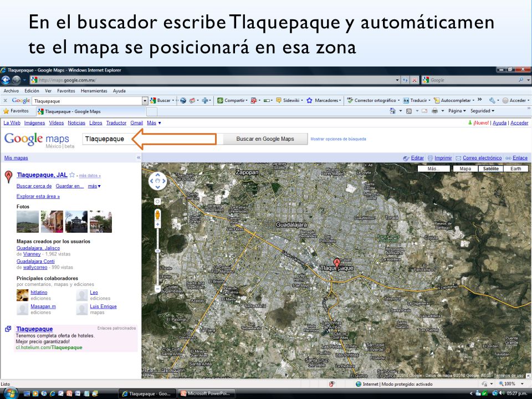532x399 pixels.
Task: Expand the Más dropdown in top navigation
Action: click(154, 123)
